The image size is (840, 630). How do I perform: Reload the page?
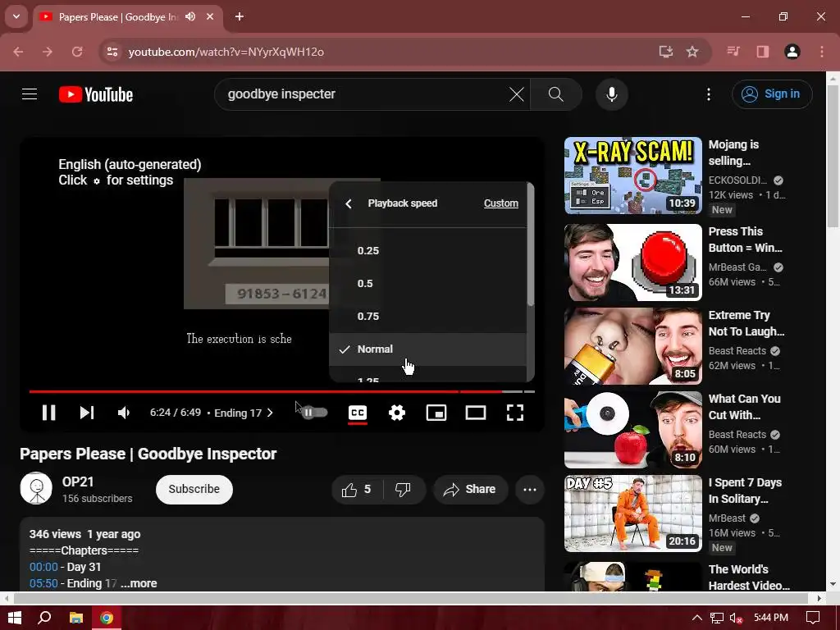(77, 52)
